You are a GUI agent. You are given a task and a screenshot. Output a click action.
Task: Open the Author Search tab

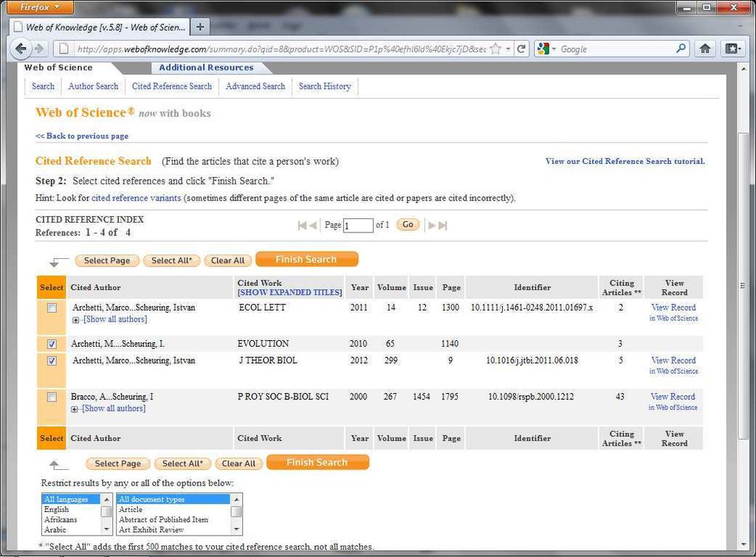coord(93,86)
